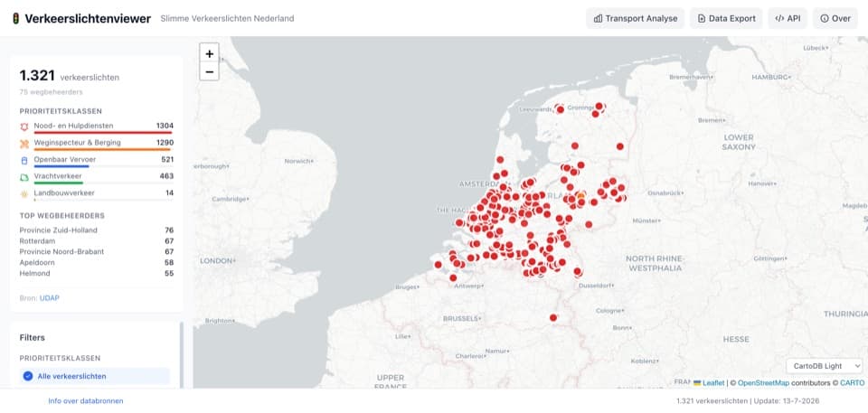Viewport: 868px width, 413px height.
Task: Open the API page
Action: click(788, 18)
